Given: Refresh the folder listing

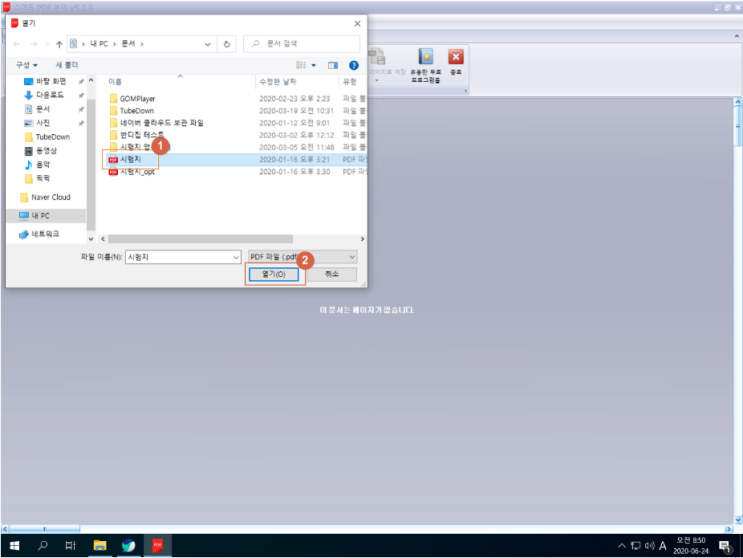Looking at the screenshot, I should coord(227,44).
